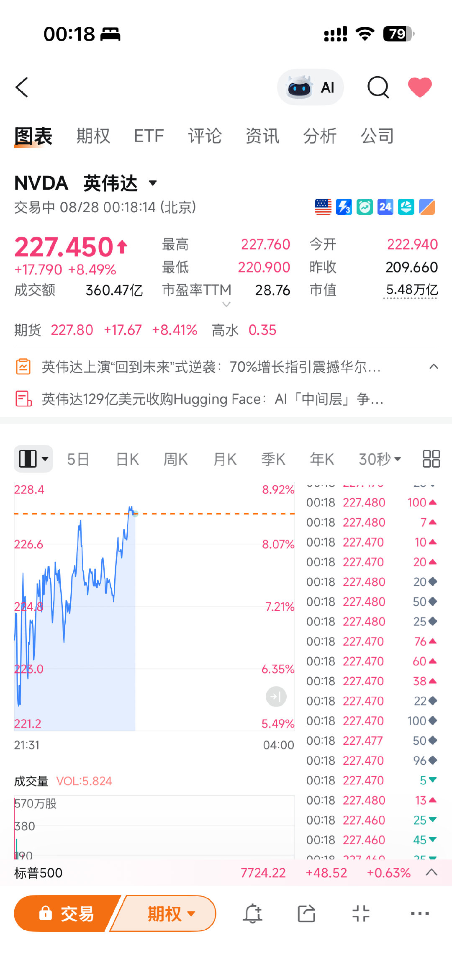Switch to the 评论 tab
The height and width of the screenshot is (980, 452).
205,136
